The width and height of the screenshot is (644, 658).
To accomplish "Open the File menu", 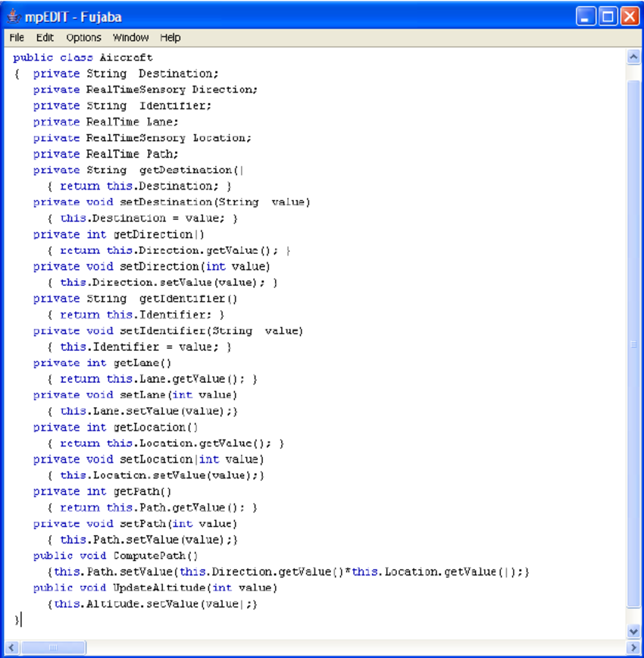I will [16, 37].
